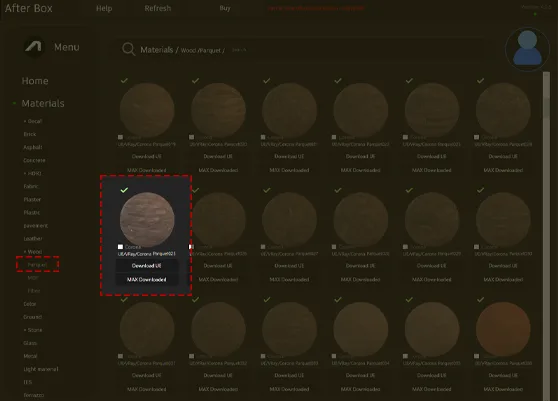Tick the Corona checkbox for Parquet019
This screenshot has width=558, height=401.
click(120, 137)
